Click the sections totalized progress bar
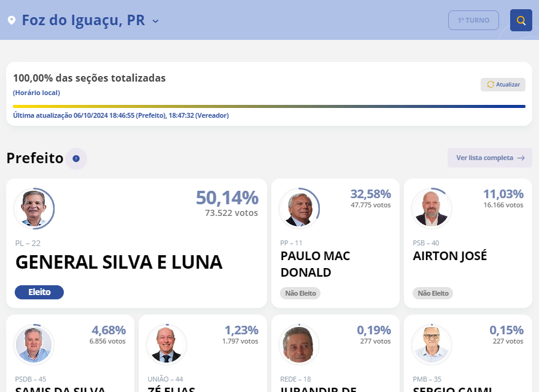The height and width of the screenshot is (392, 539). coord(269,106)
